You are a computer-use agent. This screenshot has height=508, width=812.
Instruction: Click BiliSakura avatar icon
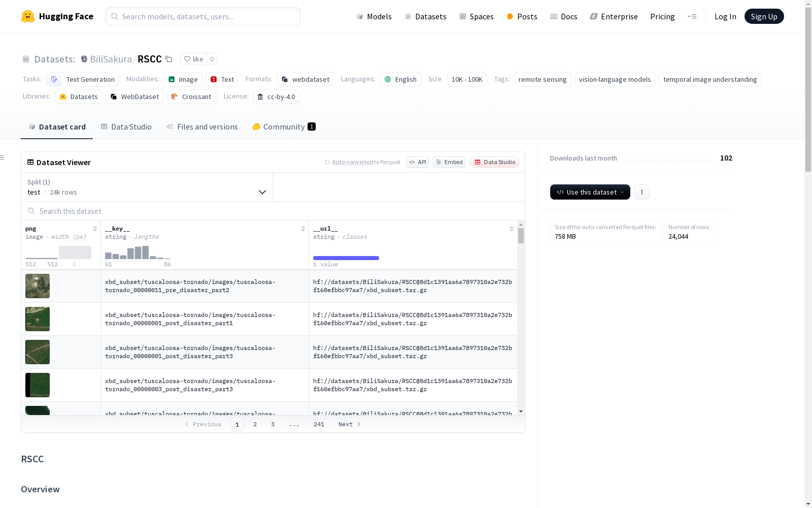click(x=84, y=59)
